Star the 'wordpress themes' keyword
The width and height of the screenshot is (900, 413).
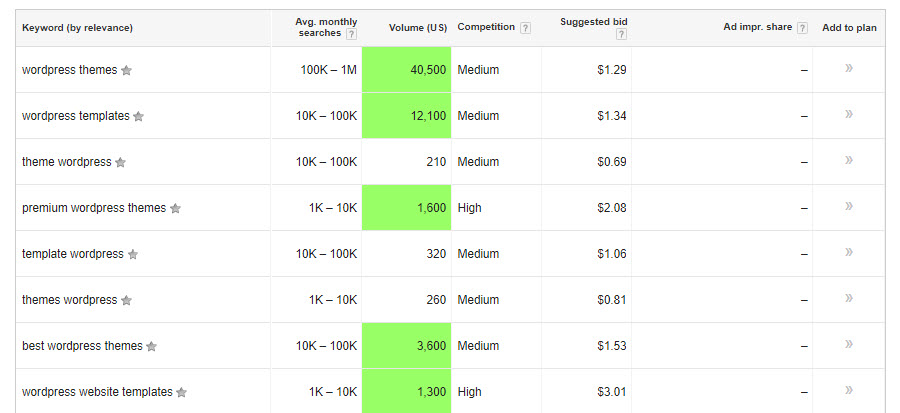126,71
